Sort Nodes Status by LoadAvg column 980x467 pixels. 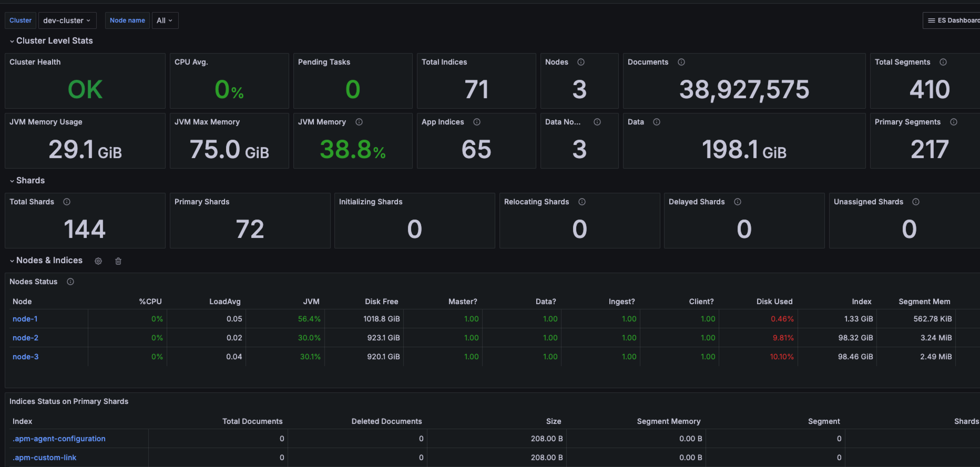click(225, 302)
